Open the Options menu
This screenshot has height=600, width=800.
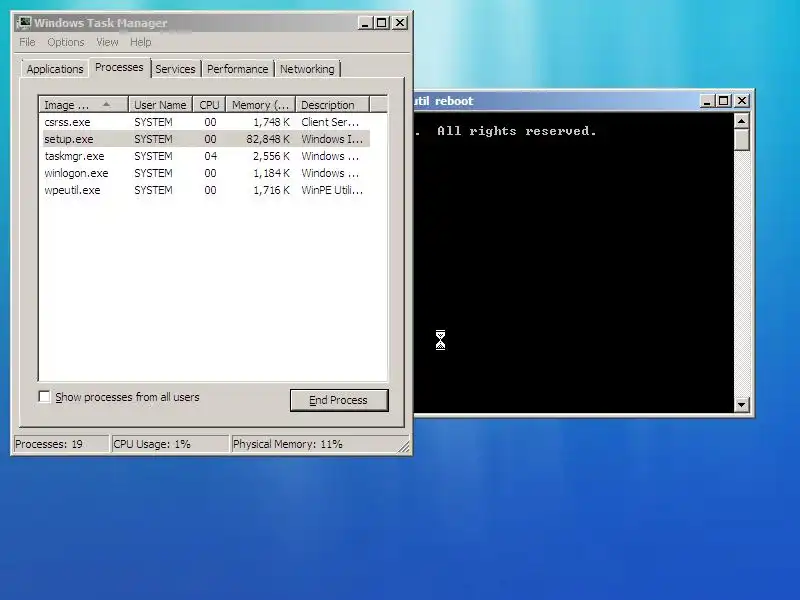[x=66, y=42]
